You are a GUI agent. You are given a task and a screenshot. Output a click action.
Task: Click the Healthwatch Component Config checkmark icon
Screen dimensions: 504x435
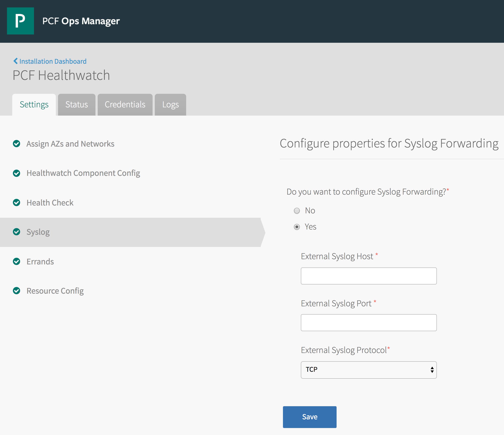click(x=17, y=173)
